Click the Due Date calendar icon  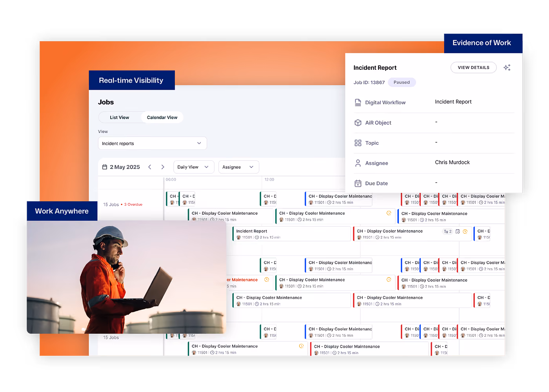[x=358, y=183]
